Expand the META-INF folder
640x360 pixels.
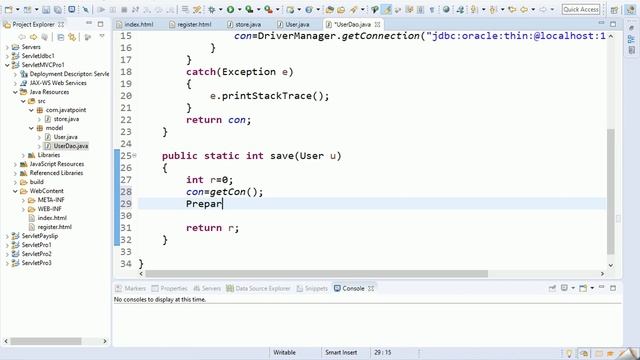[23, 200]
